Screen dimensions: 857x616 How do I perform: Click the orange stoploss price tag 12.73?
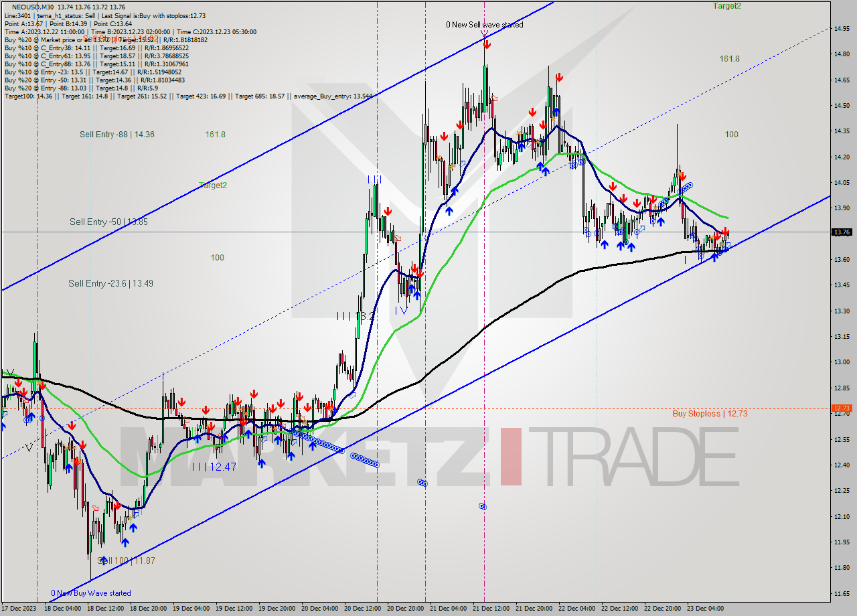(x=842, y=408)
